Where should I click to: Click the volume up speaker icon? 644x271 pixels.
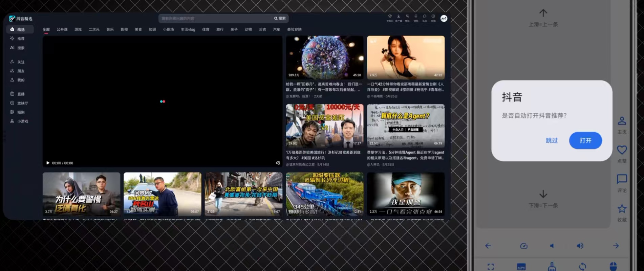coord(580,246)
